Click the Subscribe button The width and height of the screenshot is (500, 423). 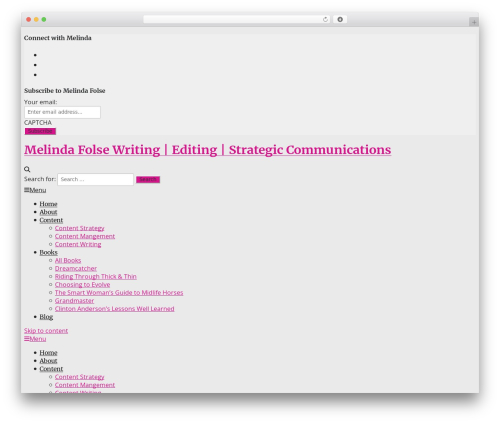tap(40, 131)
